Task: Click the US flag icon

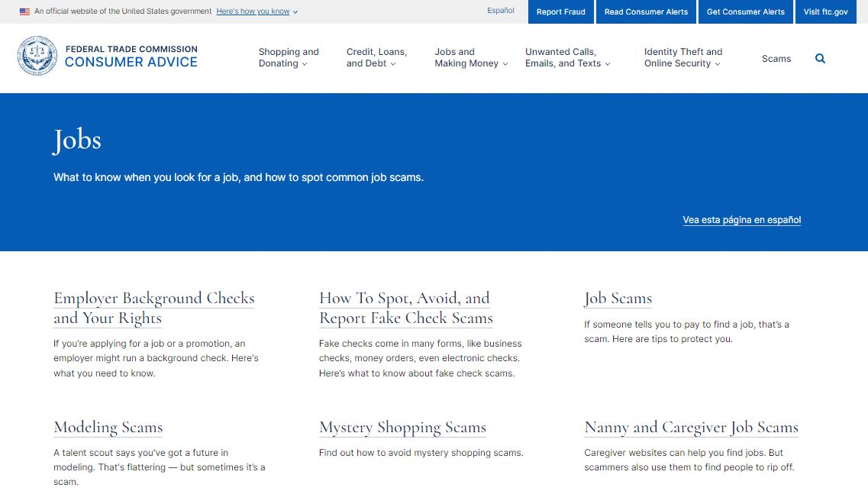Action: pyautogui.click(x=25, y=11)
